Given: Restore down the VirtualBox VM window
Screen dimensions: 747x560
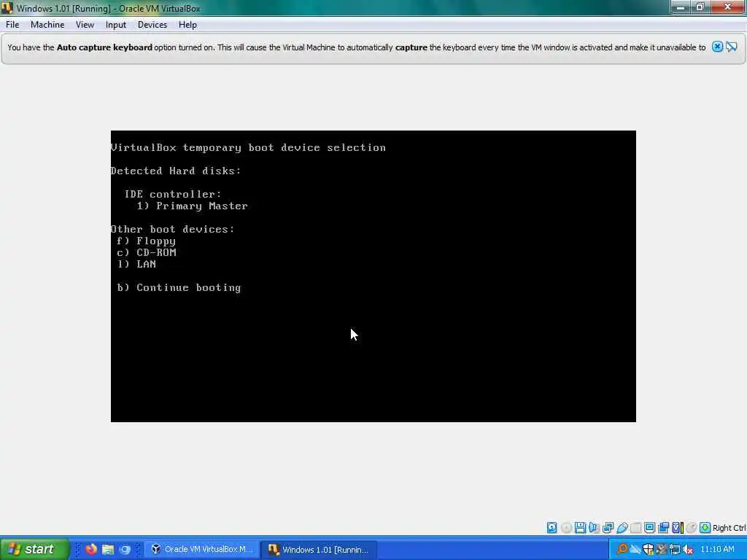Looking at the screenshot, I should [700, 7].
